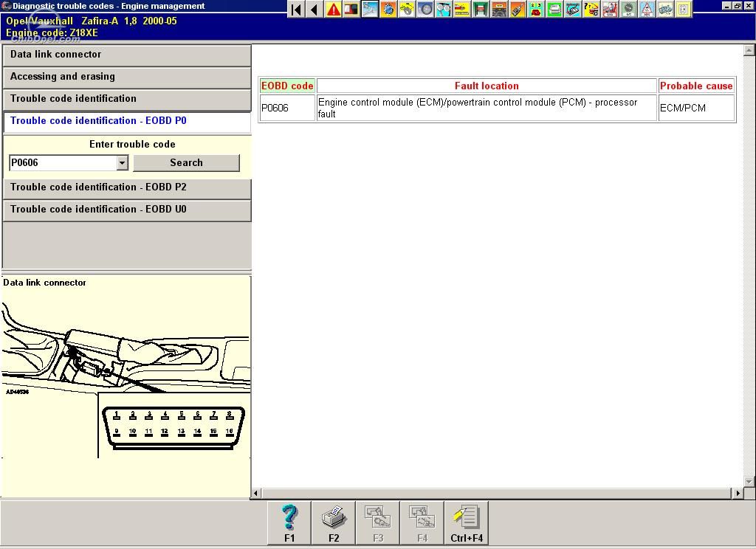The height and width of the screenshot is (549, 756).
Task: Click the green vehicle lift icon
Action: [x=480, y=9]
